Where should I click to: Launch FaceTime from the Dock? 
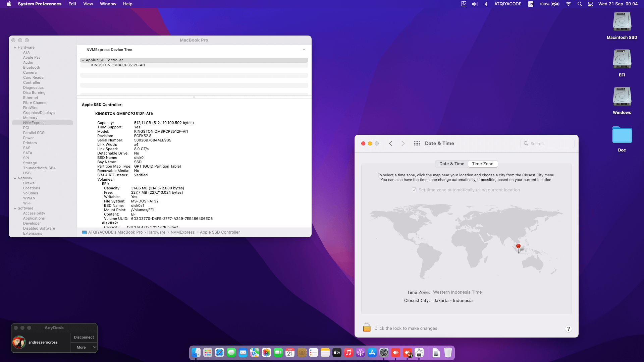tap(278, 353)
